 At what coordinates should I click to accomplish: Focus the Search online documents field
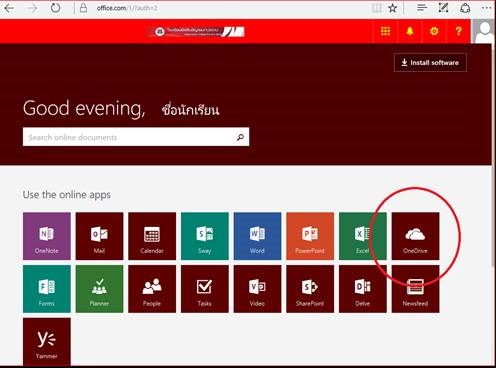coord(136,137)
